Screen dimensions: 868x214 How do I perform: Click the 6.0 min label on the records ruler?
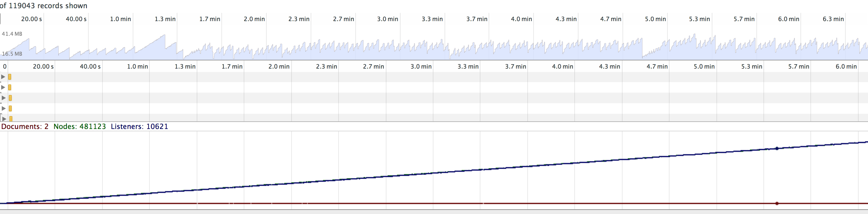coord(846,67)
